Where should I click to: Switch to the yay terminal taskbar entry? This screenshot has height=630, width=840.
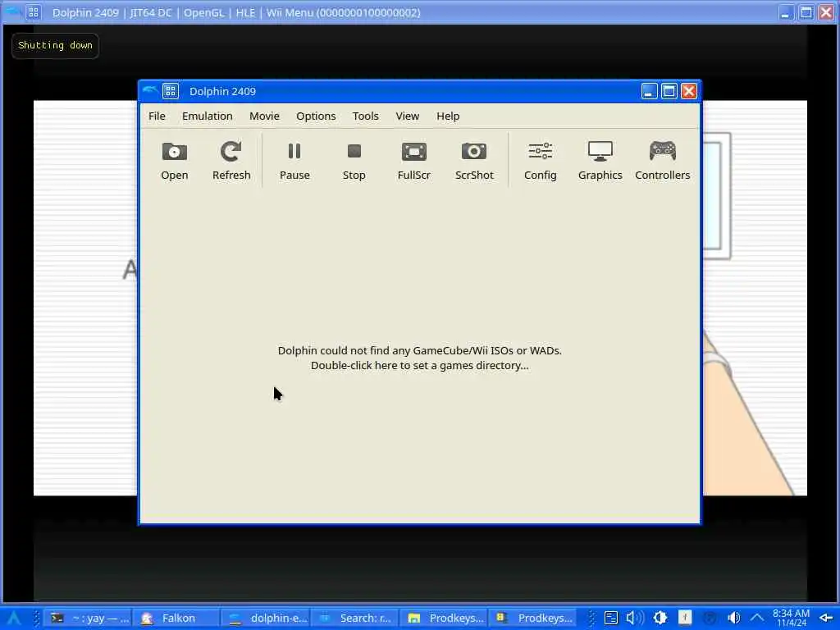88,619
